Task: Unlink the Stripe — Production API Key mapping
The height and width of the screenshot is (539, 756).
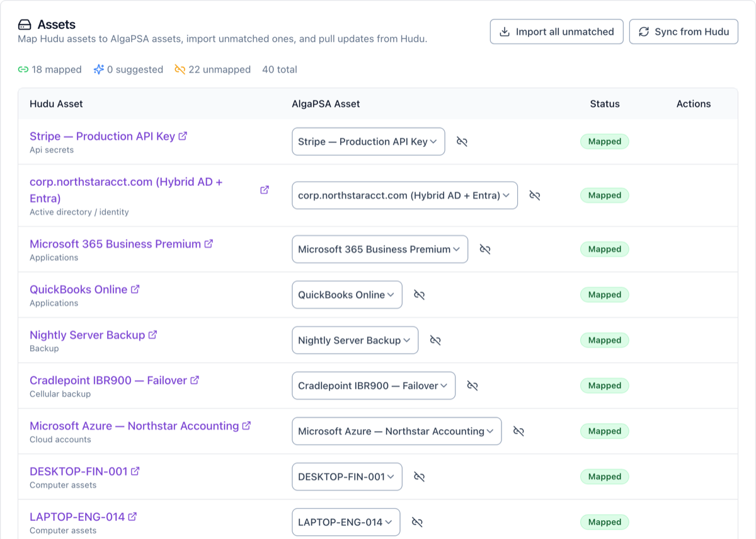Action: (462, 142)
